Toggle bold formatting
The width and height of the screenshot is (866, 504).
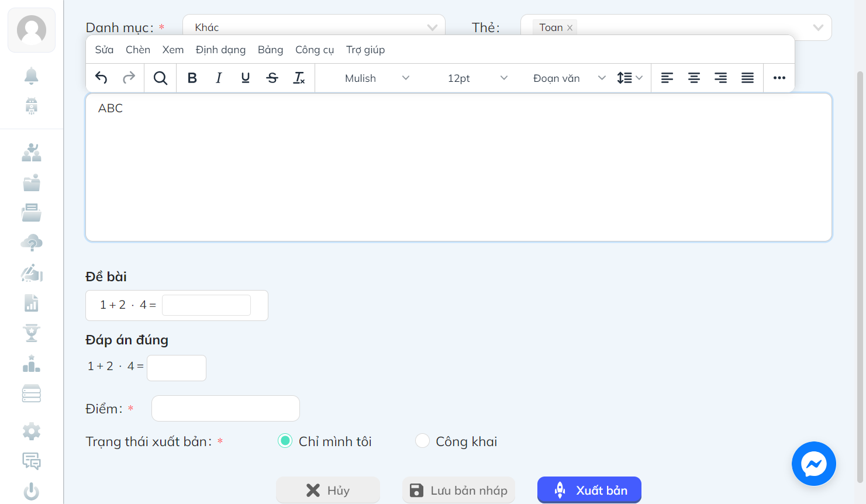192,78
